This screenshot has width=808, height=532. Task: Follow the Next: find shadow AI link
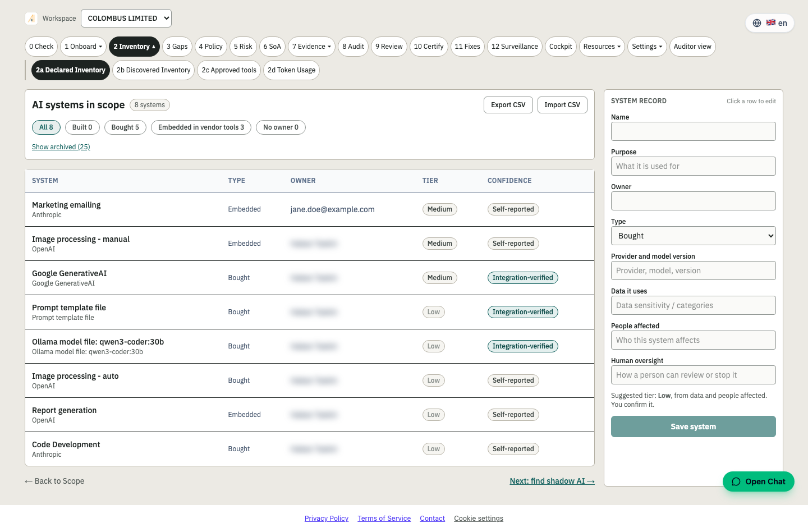(x=552, y=481)
